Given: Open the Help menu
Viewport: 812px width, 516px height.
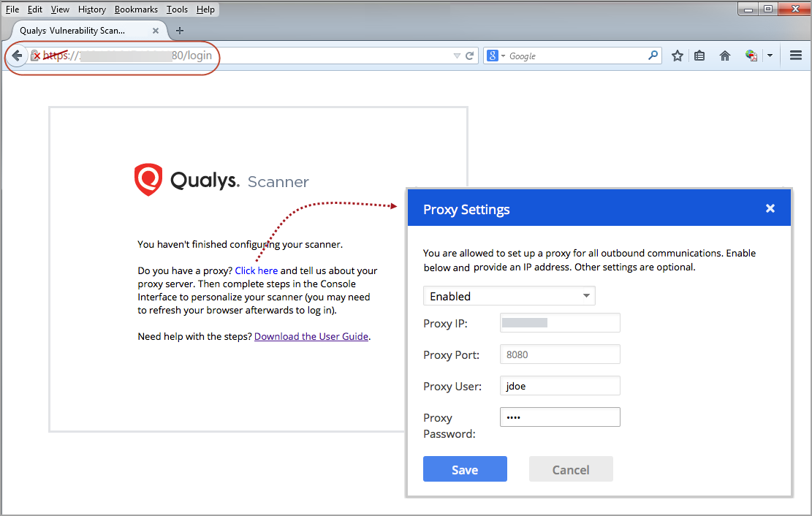Looking at the screenshot, I should point(205,10).
